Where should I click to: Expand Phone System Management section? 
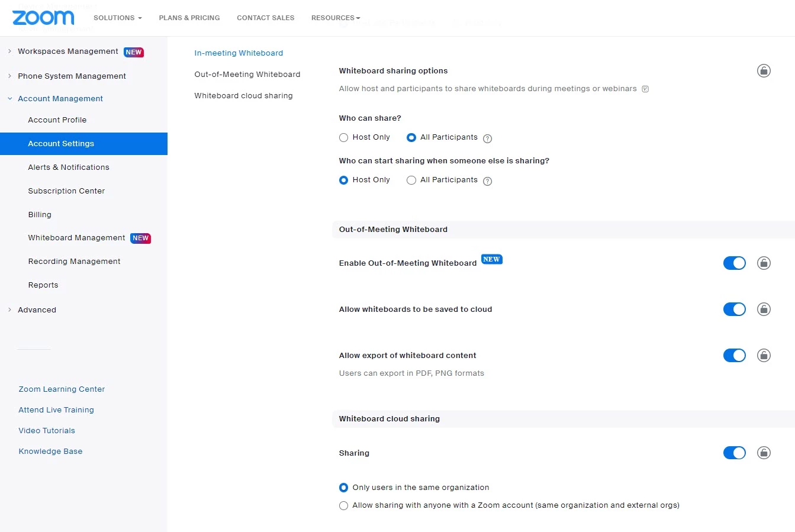(x=9, y=76)
